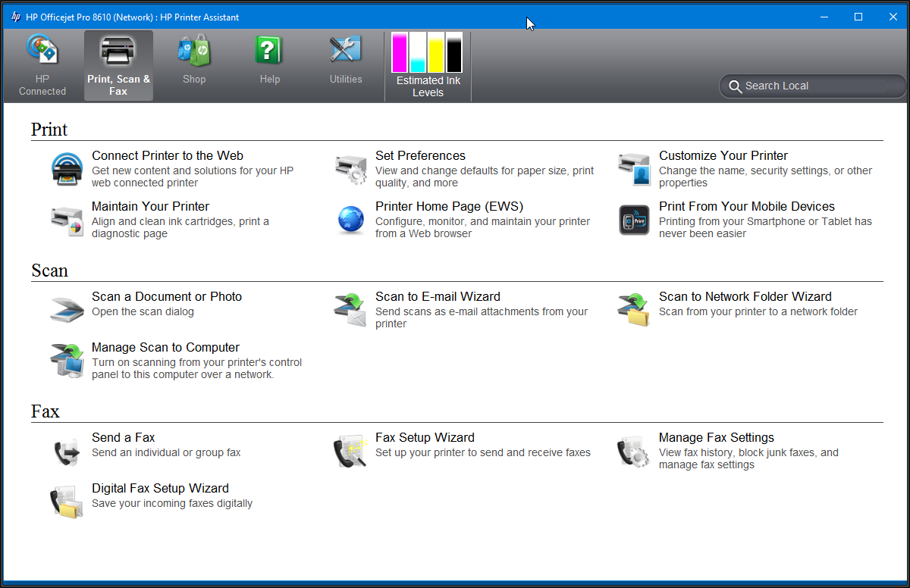The width and height of the screenshot is (910, 588).
Task: Click the black ink level bar
Action: pos(454,52)
